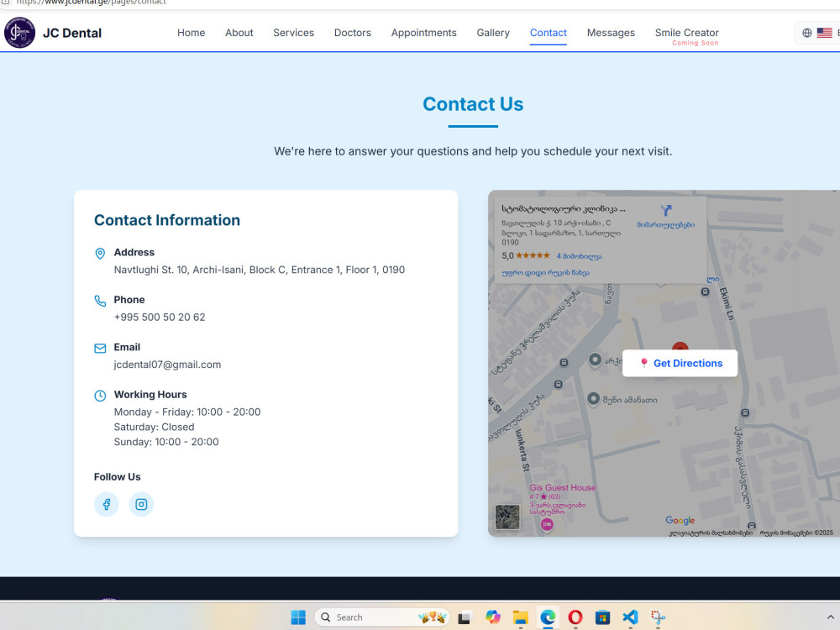Click the map directions arrow icon

(x=666, y=210)
